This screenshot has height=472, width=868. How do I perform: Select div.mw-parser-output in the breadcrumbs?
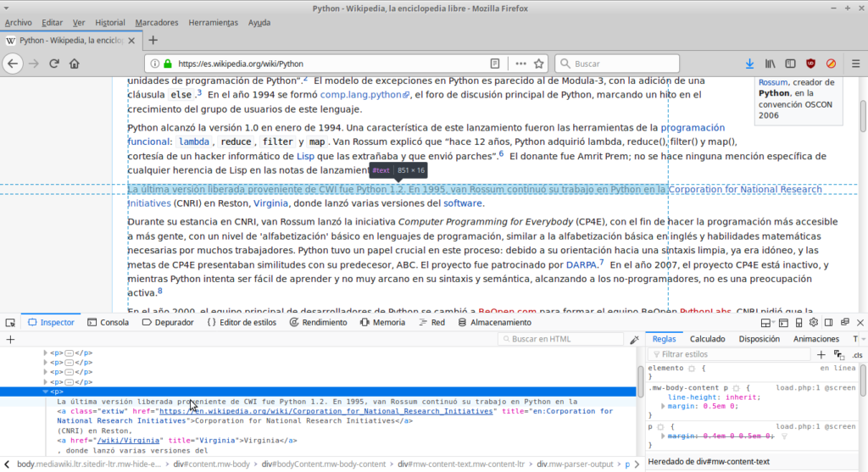pyautogui.click(x=575, y=464)
